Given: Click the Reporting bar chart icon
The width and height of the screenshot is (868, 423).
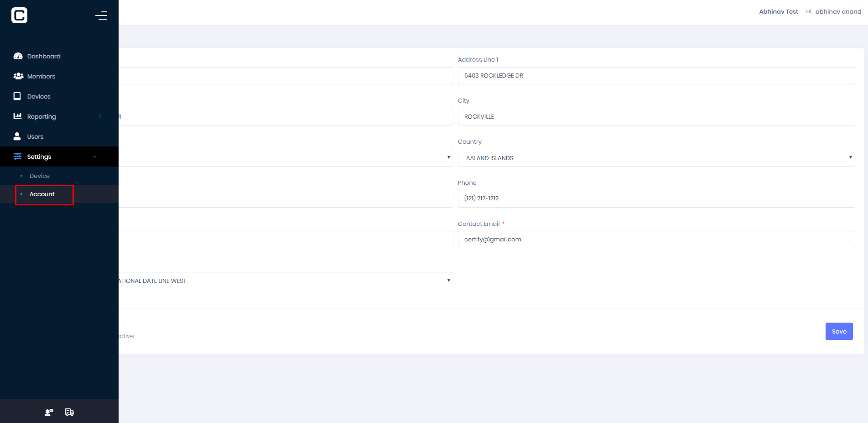Looking at the screenshot, I should (17, 116).
